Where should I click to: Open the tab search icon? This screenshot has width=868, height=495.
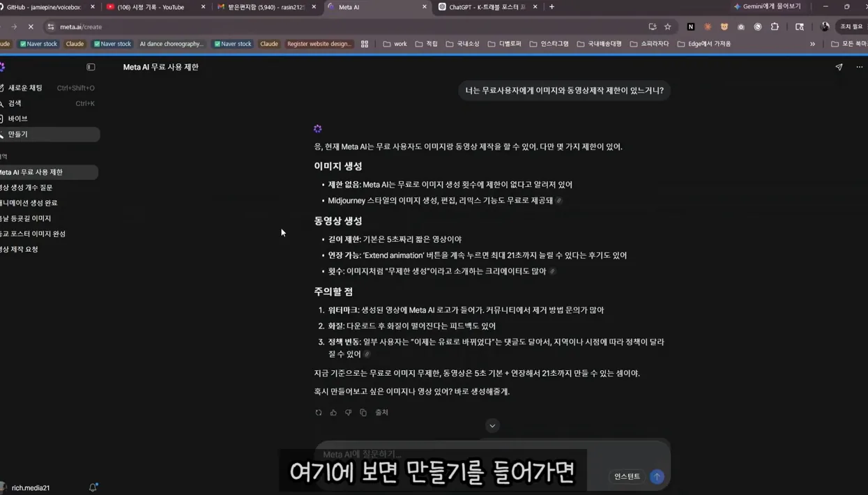click(x=800, y=26)
